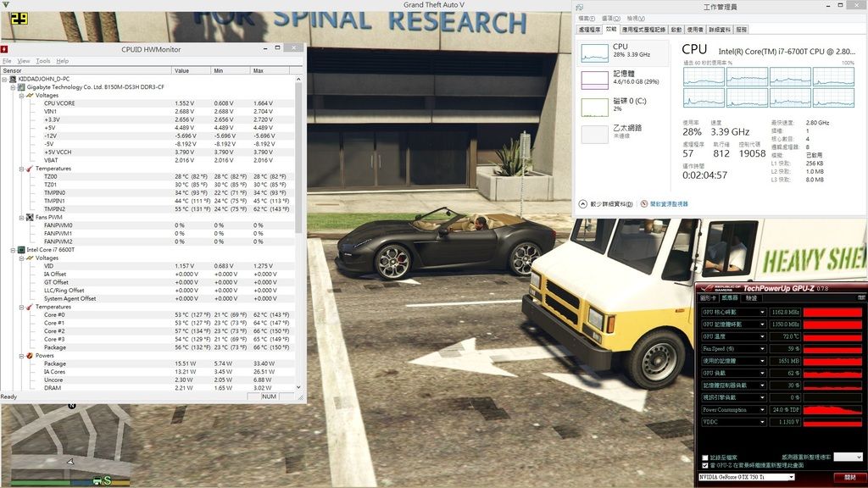Open the File menu in HWMonitor
The height and width of the screenshot is (488, 868).
(7, 61)
